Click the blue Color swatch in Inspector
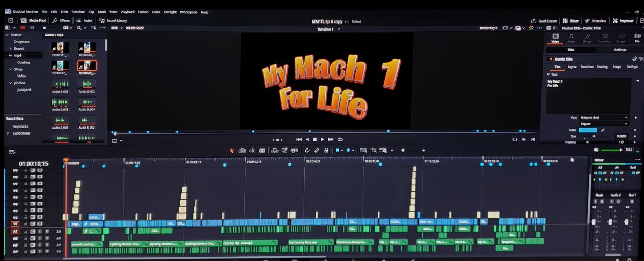 (x=588, y=130)
